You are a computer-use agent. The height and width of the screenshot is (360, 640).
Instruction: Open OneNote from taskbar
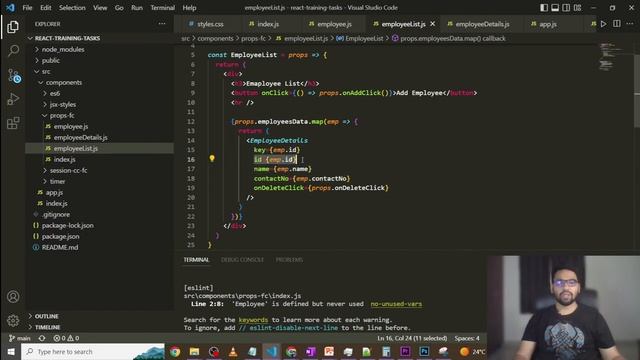click(310, 351)
